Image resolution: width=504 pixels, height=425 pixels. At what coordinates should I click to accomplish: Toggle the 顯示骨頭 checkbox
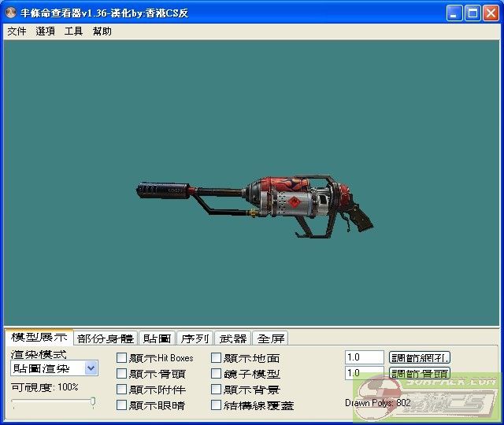pos(122,374)
